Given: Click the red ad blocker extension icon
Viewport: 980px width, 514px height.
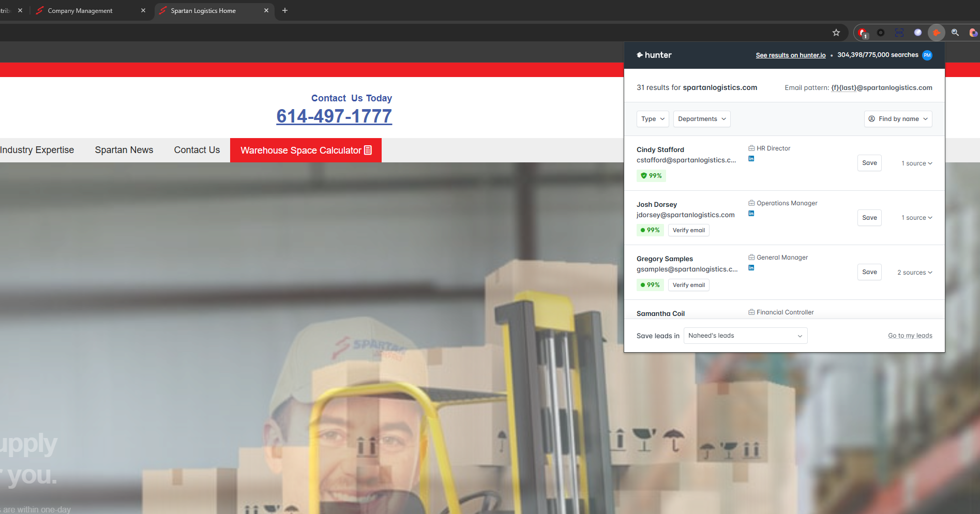Looking at the screenshot, I should click(862, 33).
